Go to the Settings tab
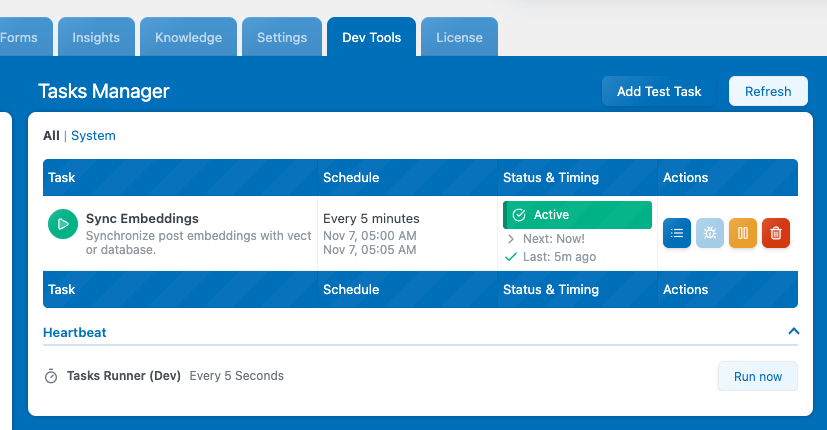The height and width of the screenshot is (430, 827). click(282, 38)
